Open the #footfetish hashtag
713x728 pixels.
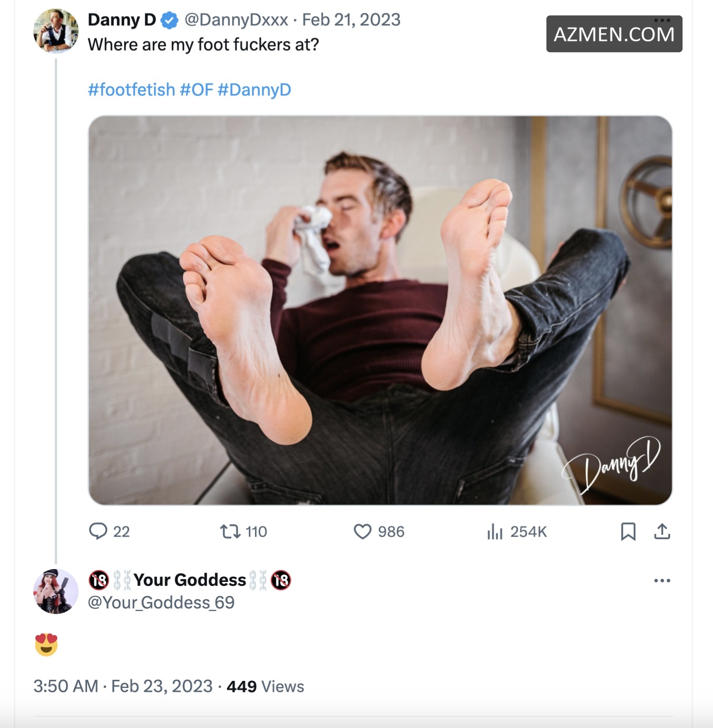[x=131, y=89]
